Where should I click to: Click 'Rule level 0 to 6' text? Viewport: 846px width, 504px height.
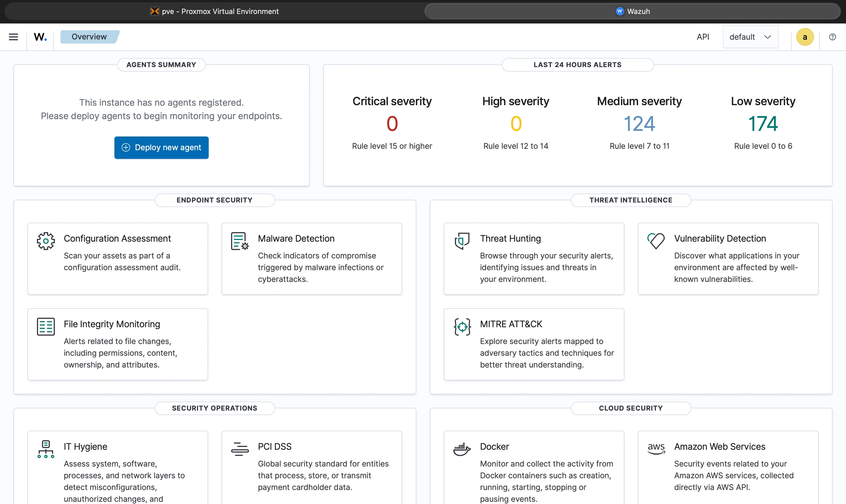coord(763,146)
